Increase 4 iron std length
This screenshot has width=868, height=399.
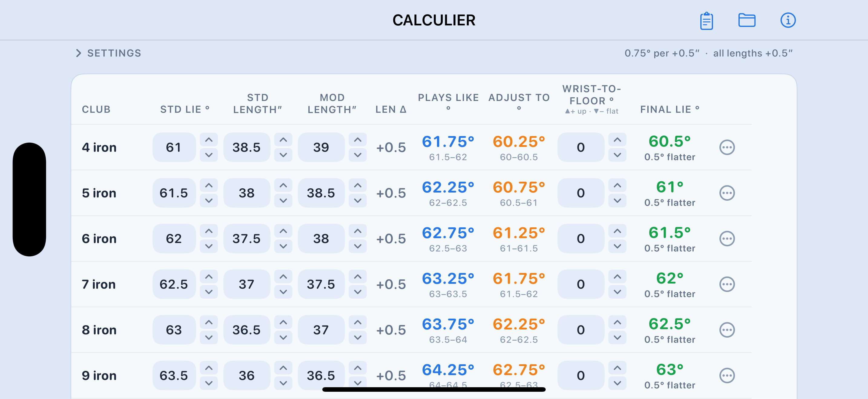[283, 140]
